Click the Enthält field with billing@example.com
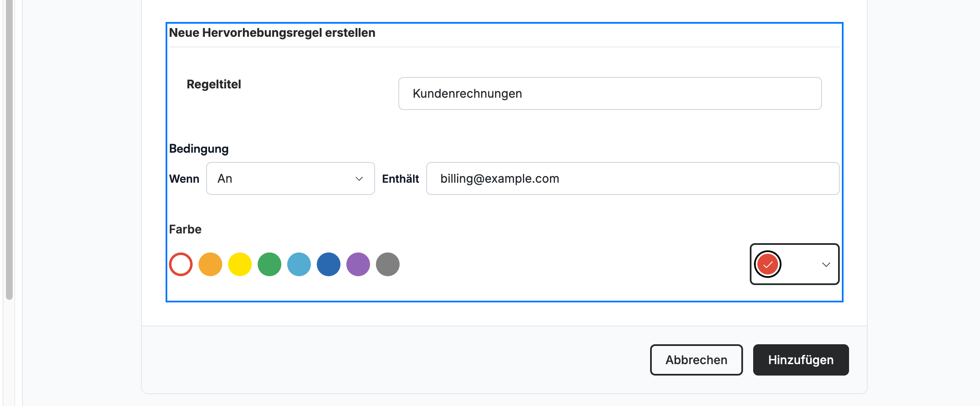The height and width of the screenshot is (406, 980). point(633,178)
